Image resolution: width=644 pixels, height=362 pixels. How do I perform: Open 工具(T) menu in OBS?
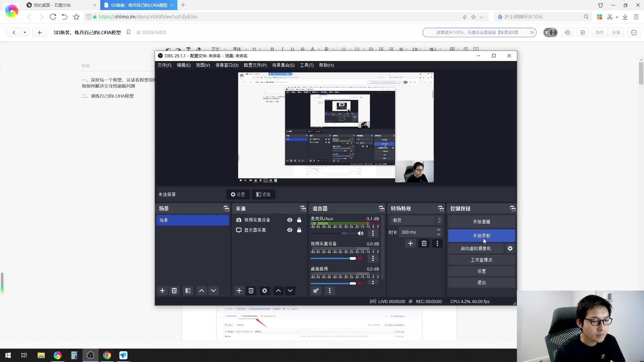pos(307,65)
